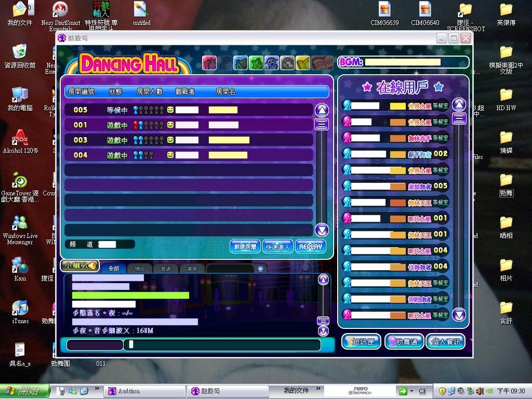Screen dimensions: 532x399
Task: Click the system tray volume speaker icon
Action: [480, 391]
